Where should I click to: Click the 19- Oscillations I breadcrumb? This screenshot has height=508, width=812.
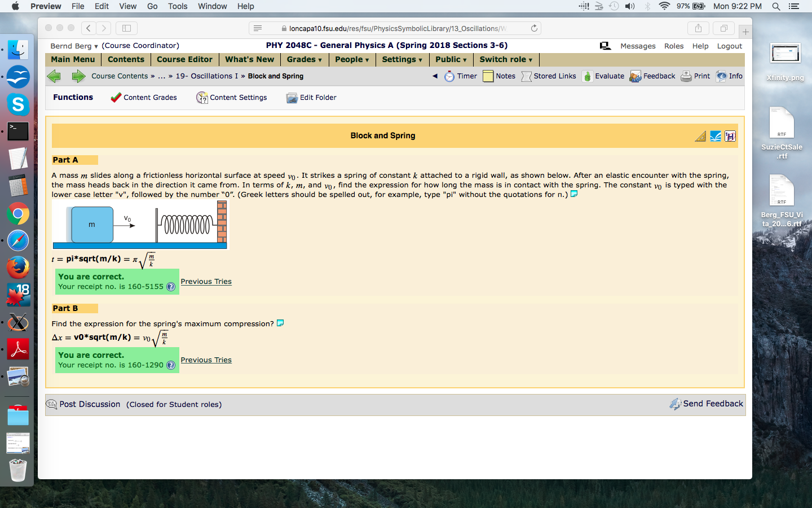coord(206,76)
